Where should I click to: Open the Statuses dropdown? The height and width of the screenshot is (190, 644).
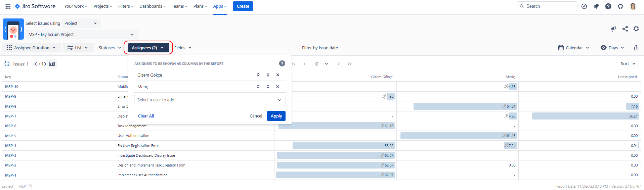pyautogui.click(x=110, y=48)
